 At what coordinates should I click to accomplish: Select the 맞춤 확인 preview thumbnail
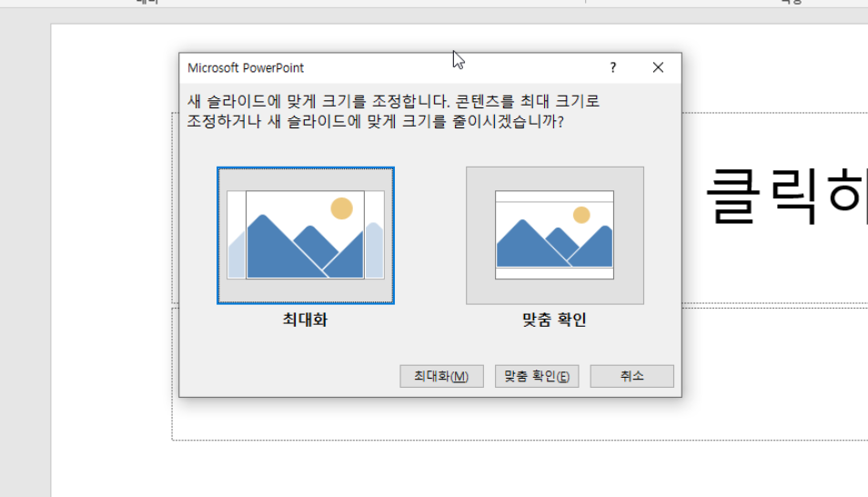[x=554, y=235]
